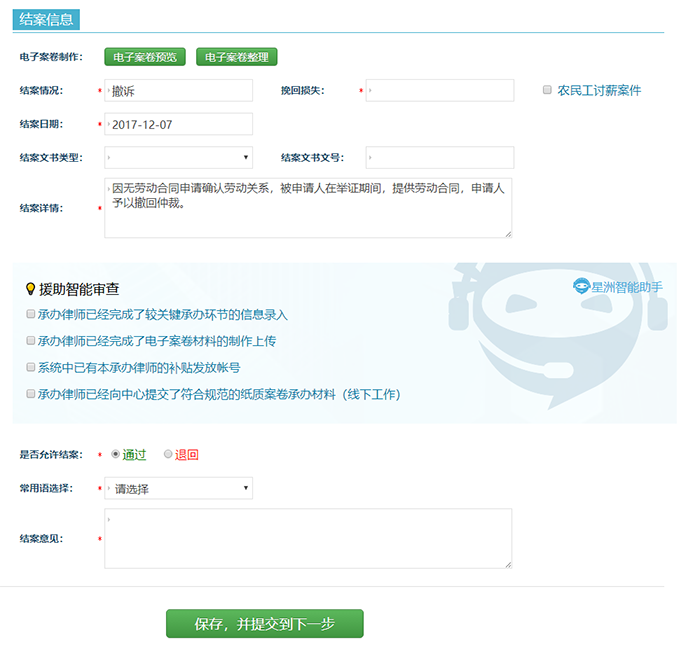
Task: Check 承办律师已经完成了电子案卷材料的制作上传
Action: [x=30, y=341]
